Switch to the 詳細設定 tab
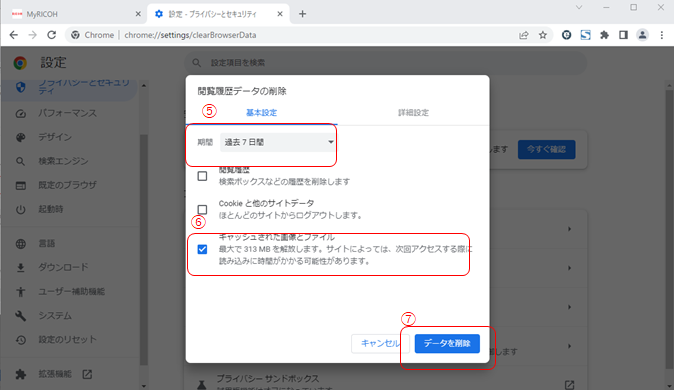674x390 pixels. pos(413,113)
